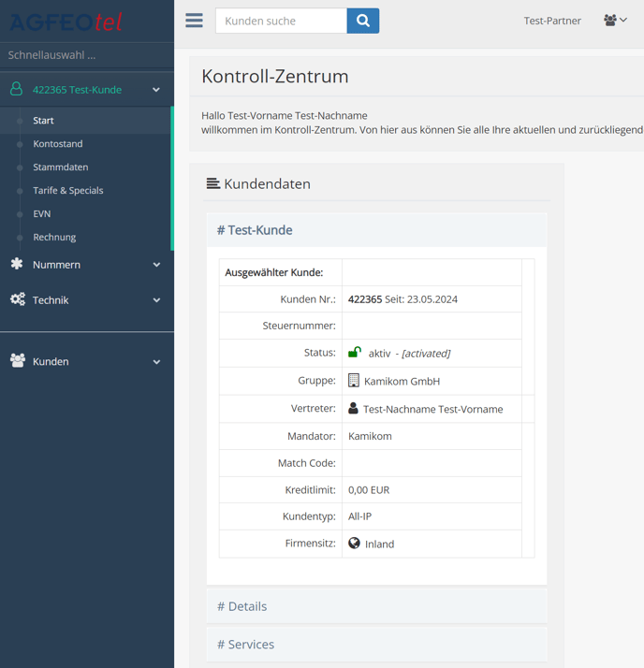The height and width of the screenshot is (668, 644).
Task: Click the Vertreter person icon
Action: [353, 409]
